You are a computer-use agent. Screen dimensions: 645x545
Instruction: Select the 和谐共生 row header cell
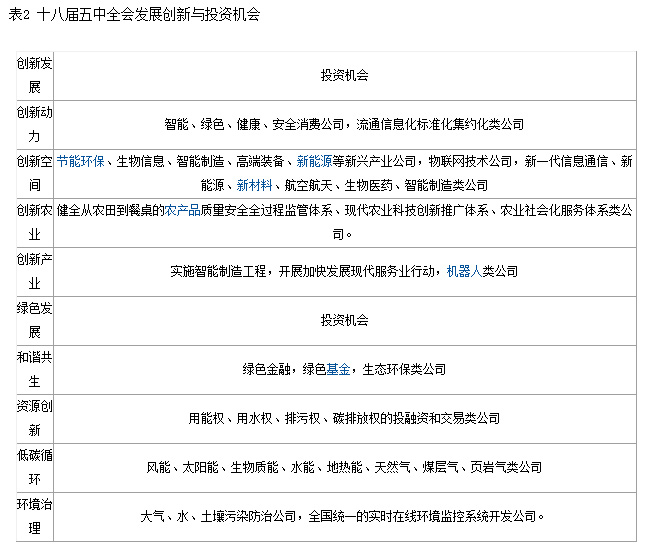coord(34,369)
